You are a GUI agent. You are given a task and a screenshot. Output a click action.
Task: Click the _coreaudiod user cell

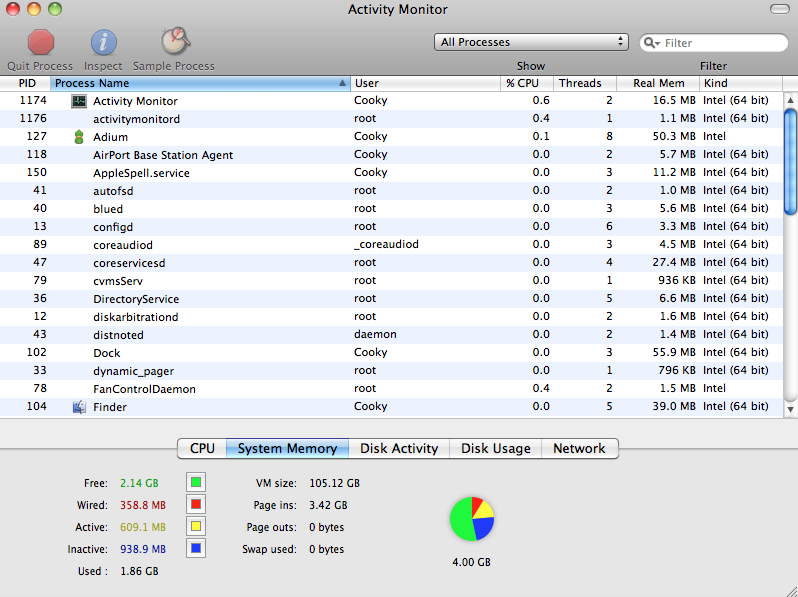pos(386,245)
